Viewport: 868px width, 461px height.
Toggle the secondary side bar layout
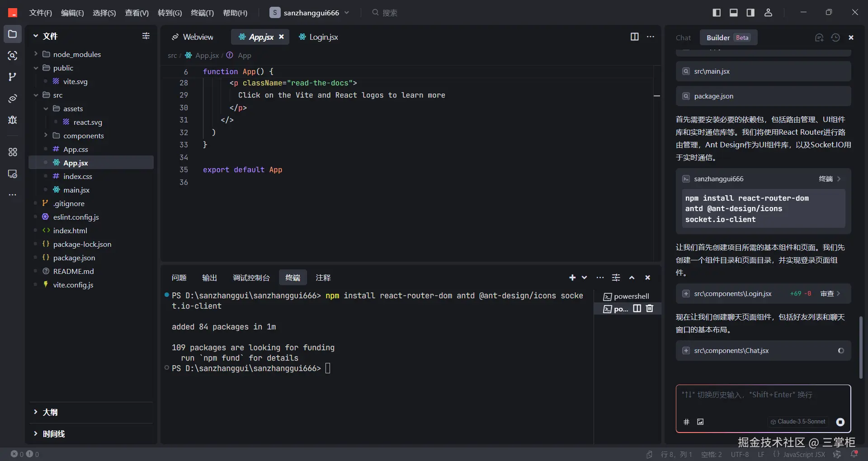[750, 13]
